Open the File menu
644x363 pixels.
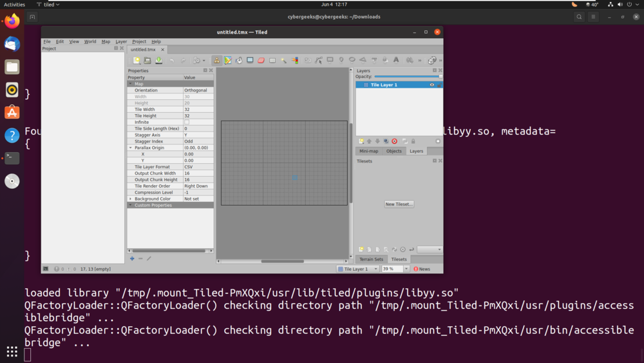pyautogui.click(x=47, y=41)
